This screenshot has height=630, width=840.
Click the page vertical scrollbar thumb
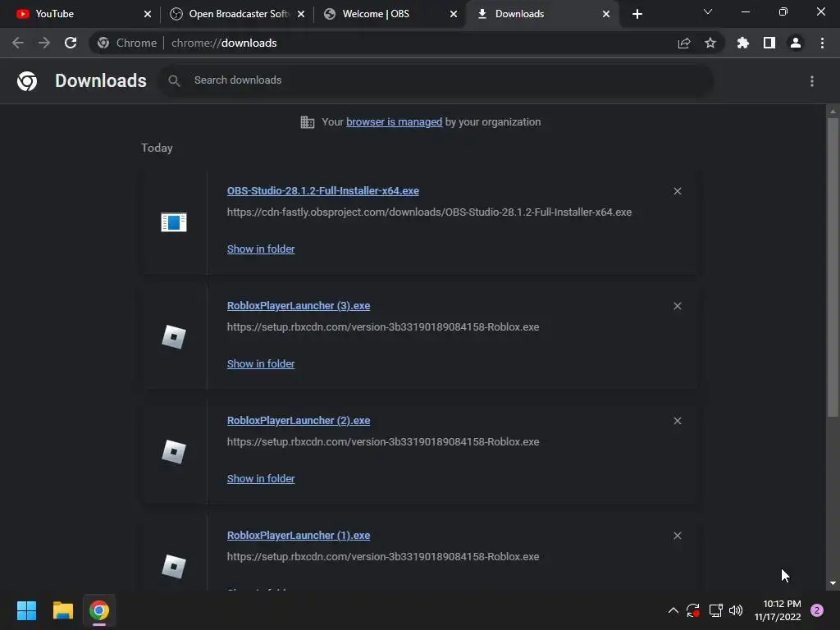[x=833, y=267]
